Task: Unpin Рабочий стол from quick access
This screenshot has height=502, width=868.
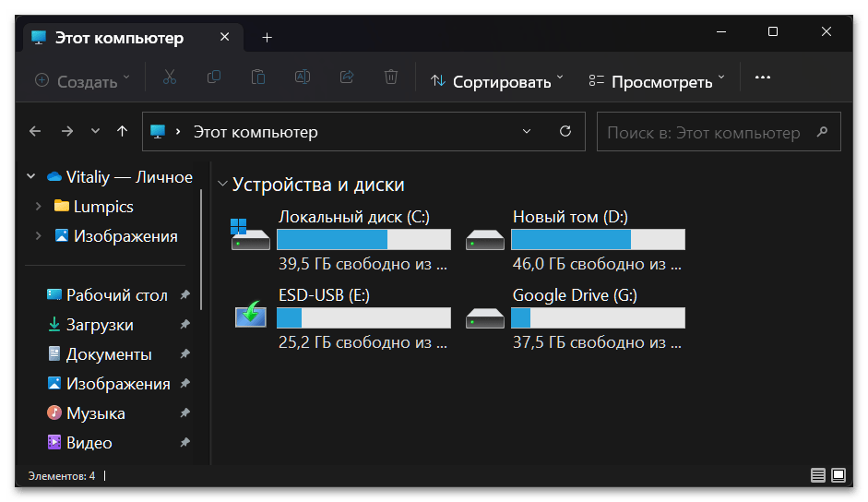Action: (x=184, y=295)
